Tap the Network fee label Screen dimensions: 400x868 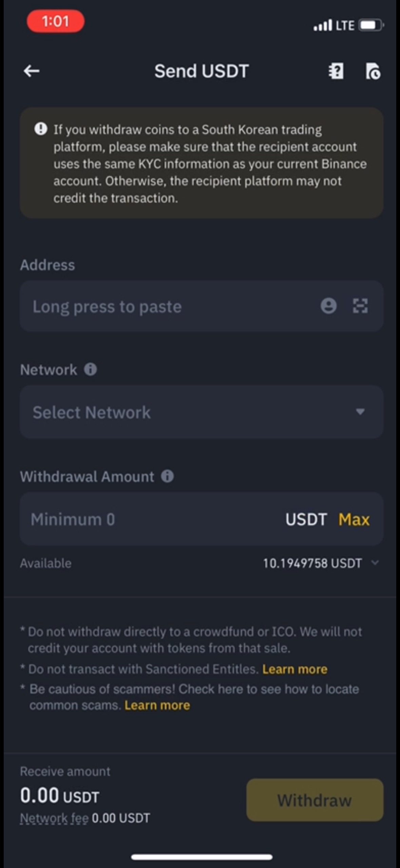pos(54,818)
